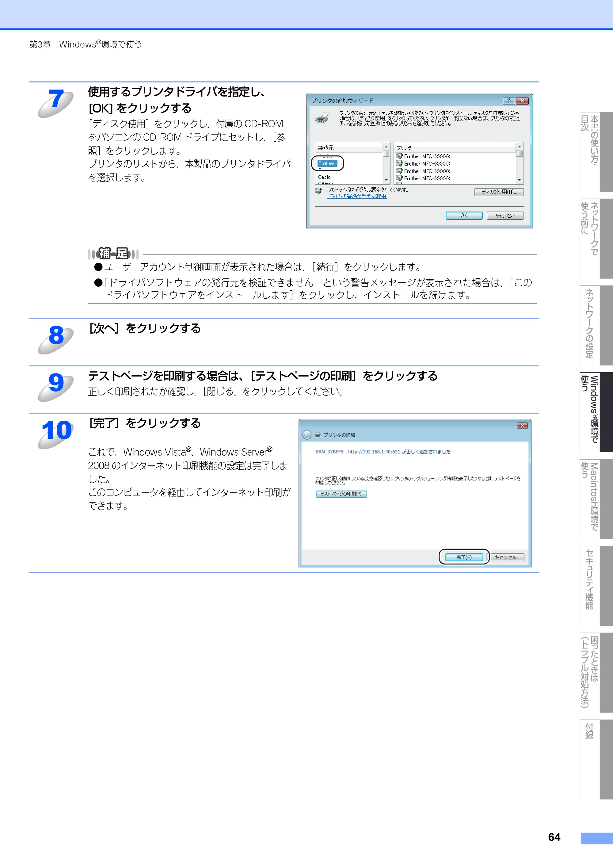Image resolution: width=613 pixels, height=868 pixels.
Task: Select Casio in the 製造元 list
Action: (324, 177)
